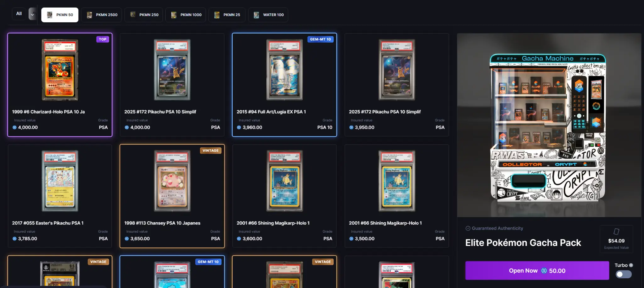Click coin icon beside Charizard's 4,000.00 value
Image resolution: width=644 pixels, height=288 pixels.
click(14, 128)
